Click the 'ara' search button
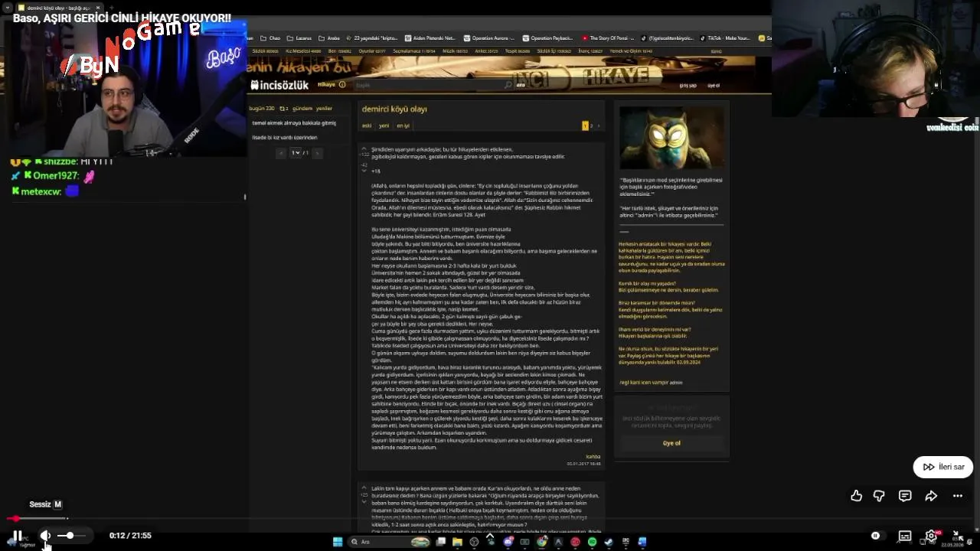This screenshot has height=551, width=980. 521,85
